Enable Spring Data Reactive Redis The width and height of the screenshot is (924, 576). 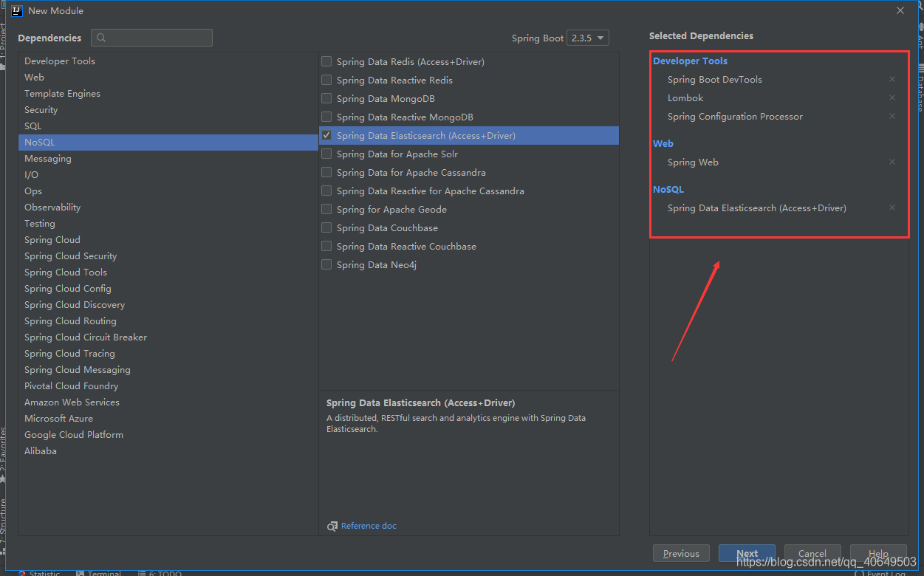click(x=326, y=80)
